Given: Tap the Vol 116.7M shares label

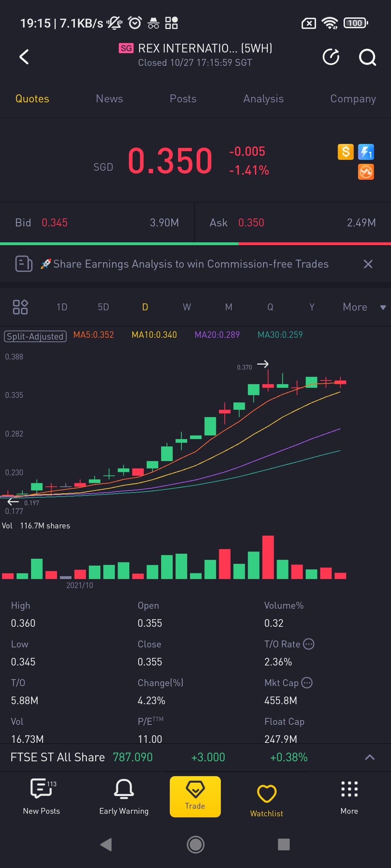Looking at the screenshot, I should (36, 526).
